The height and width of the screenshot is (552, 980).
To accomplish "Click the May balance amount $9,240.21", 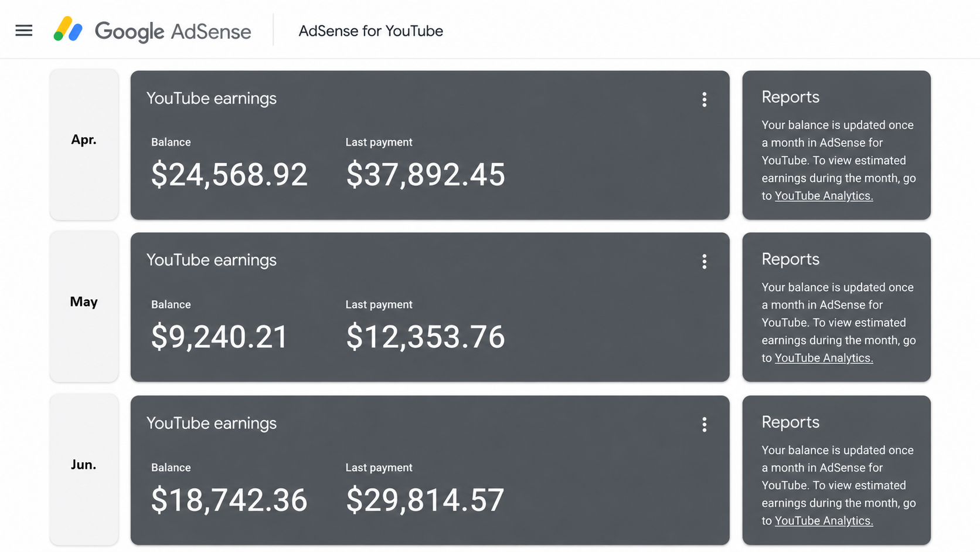I will click(219, 337).
